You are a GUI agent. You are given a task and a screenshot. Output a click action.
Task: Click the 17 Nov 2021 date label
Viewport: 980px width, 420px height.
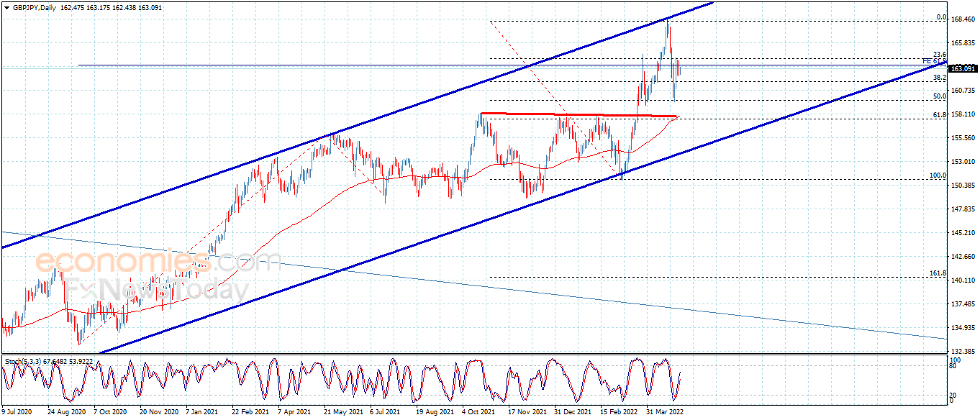(527, 413)
